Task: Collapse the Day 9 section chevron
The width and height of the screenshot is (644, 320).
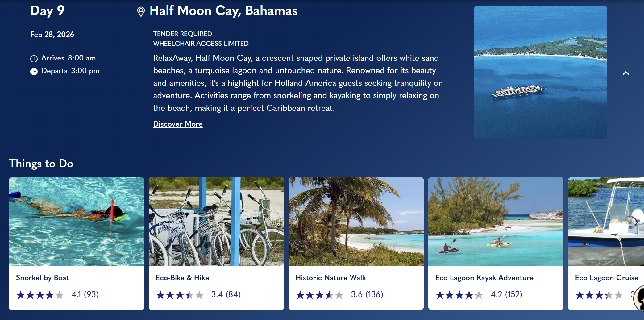Action: coord(625,73)
